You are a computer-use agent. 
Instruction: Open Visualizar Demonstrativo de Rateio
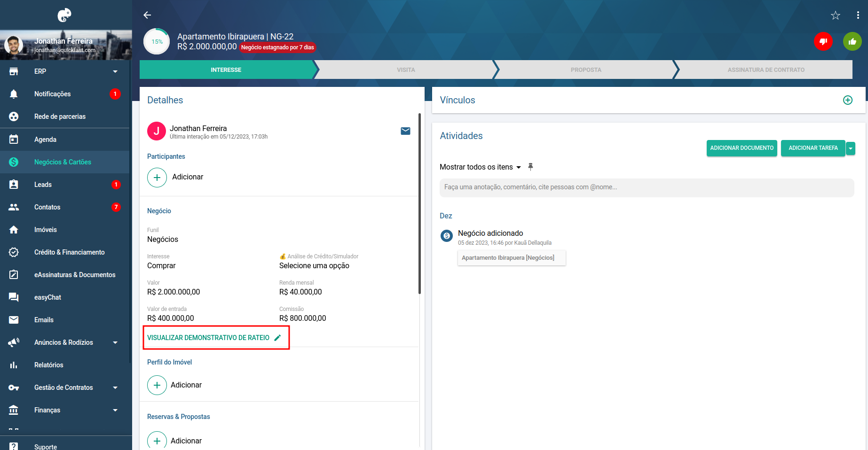208,338
